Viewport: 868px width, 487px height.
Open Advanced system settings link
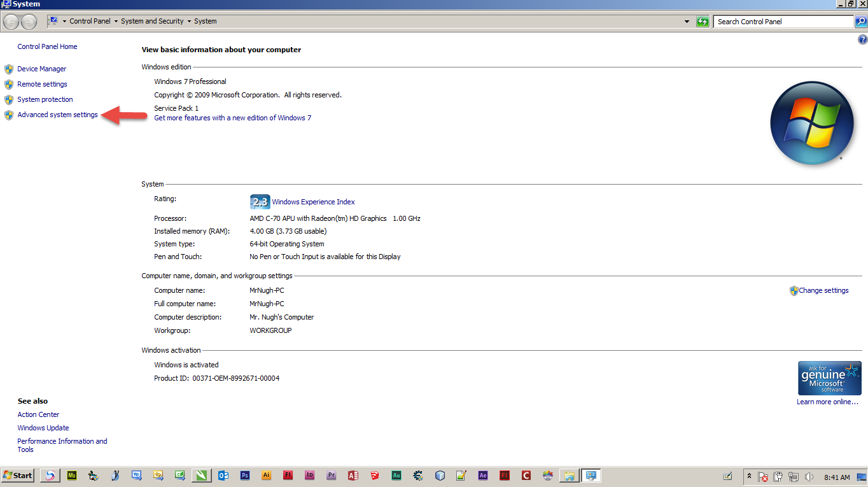[x=57, y=115]
